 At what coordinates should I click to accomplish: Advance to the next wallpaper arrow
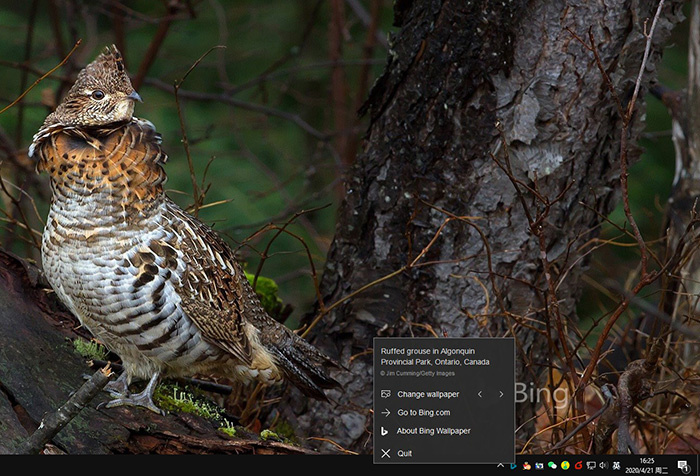click(x=501, y=394)
